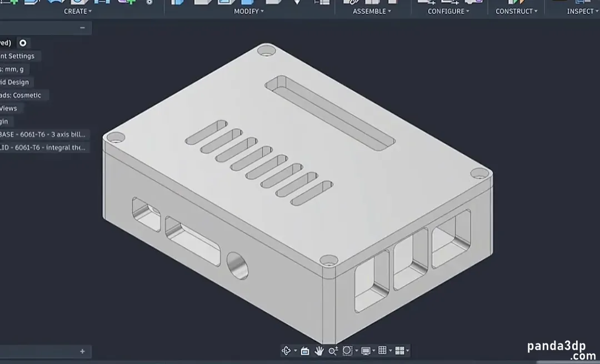
Task: Expand the ASSEMBLE dropdown menu
Action: [372, 12]
